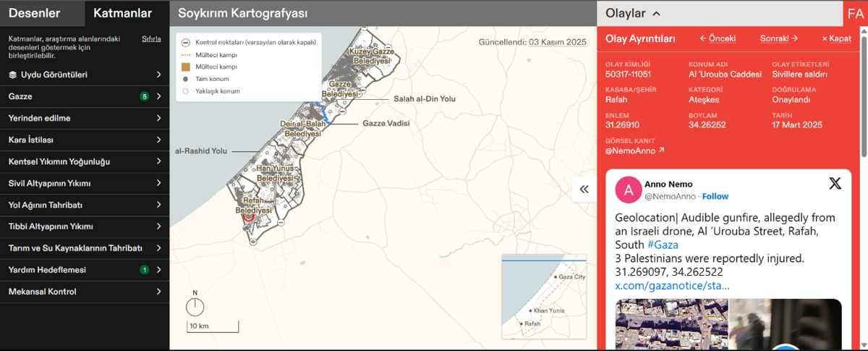
Task: Select the Katmanlar tab
Action: pyautogui.click(x=122, y=13)
